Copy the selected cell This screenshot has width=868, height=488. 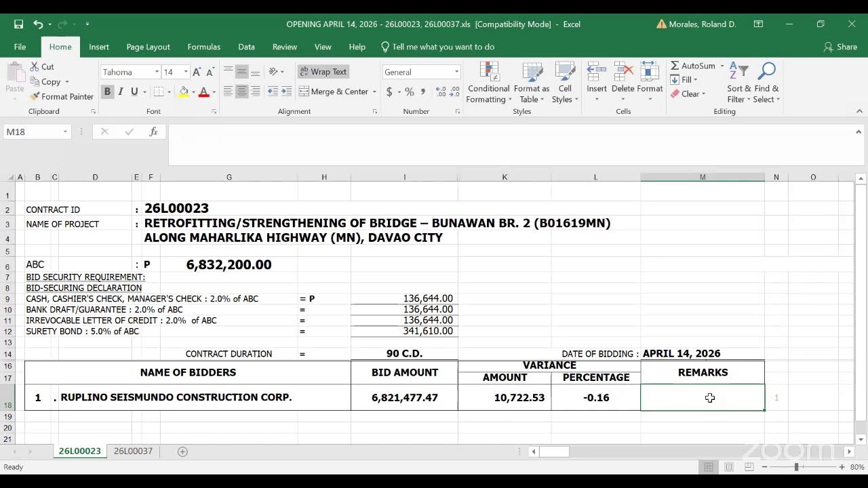pyautogui.click(x=45, y=81)
